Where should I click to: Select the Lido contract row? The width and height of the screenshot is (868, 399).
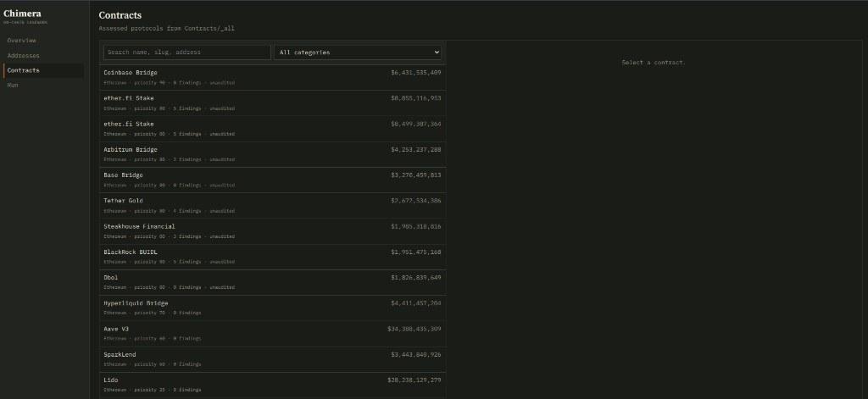point(272,385)
